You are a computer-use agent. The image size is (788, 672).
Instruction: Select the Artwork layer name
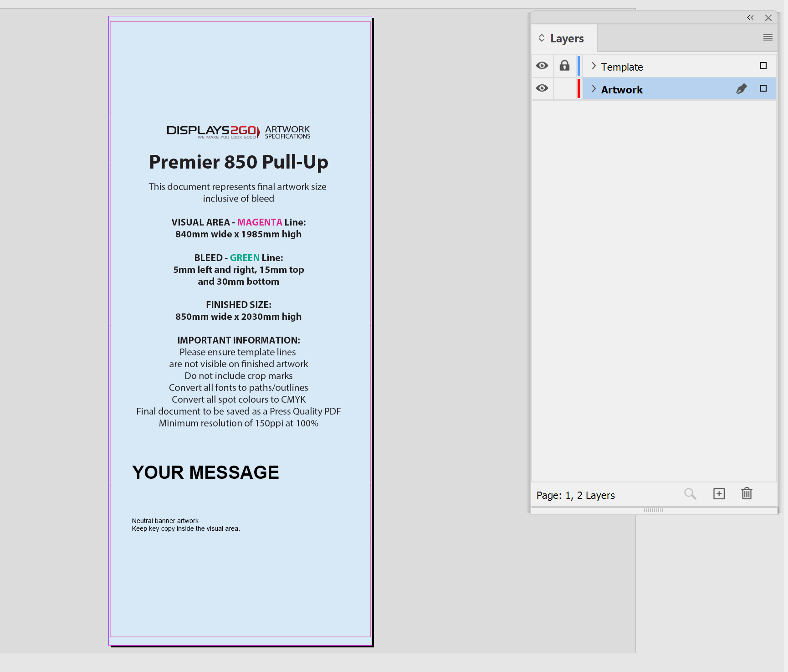(x=622, y=90)
